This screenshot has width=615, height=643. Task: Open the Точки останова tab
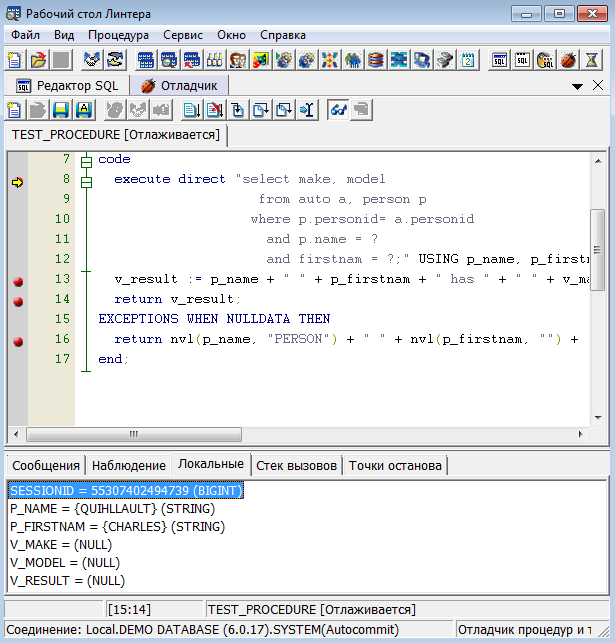(x=396, y=465)
